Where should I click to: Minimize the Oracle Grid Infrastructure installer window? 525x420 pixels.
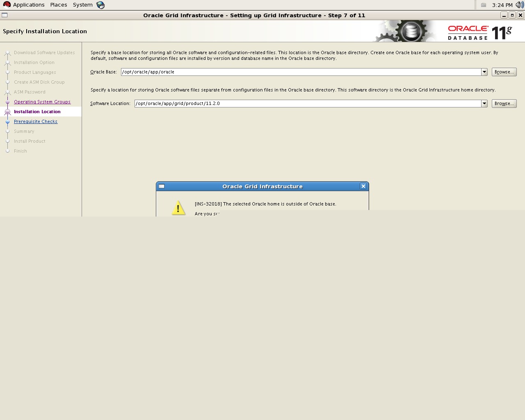click(504, 15)
